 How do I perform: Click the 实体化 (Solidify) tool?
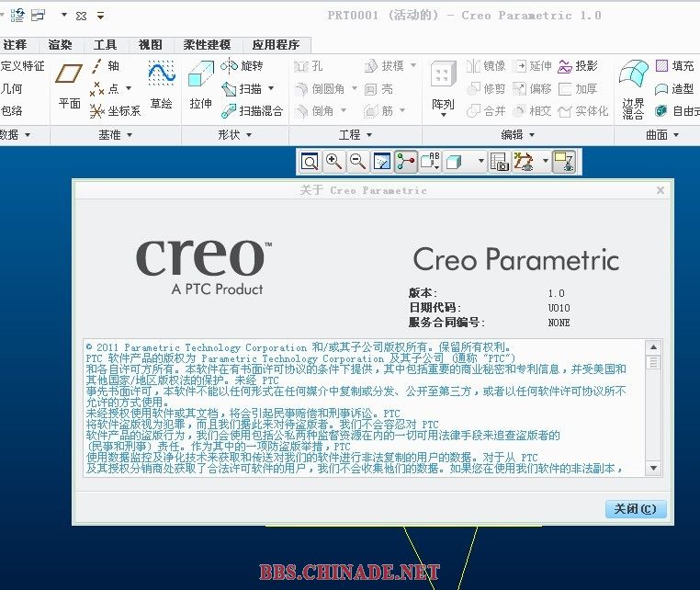[x=583, y=110]
